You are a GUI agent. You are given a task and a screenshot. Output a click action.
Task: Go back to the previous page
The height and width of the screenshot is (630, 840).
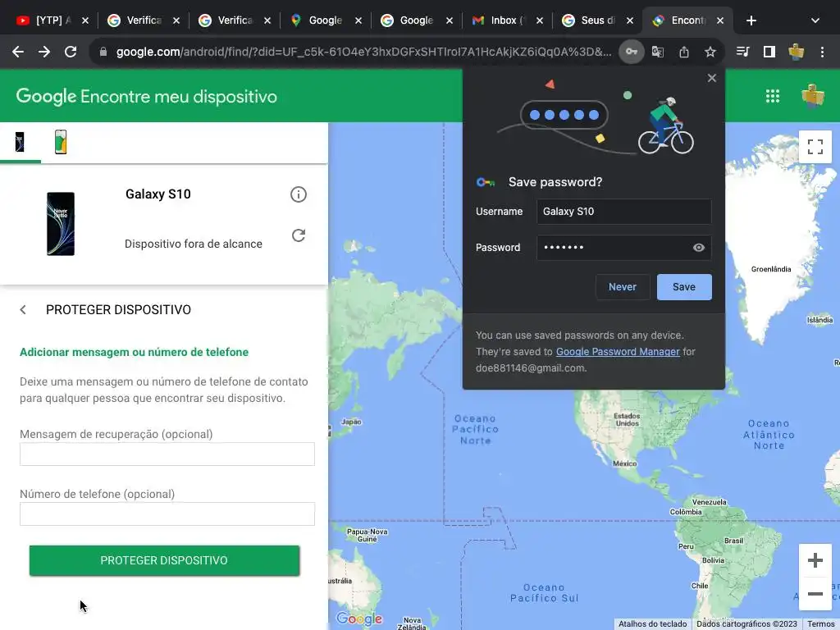pos(18,52)
